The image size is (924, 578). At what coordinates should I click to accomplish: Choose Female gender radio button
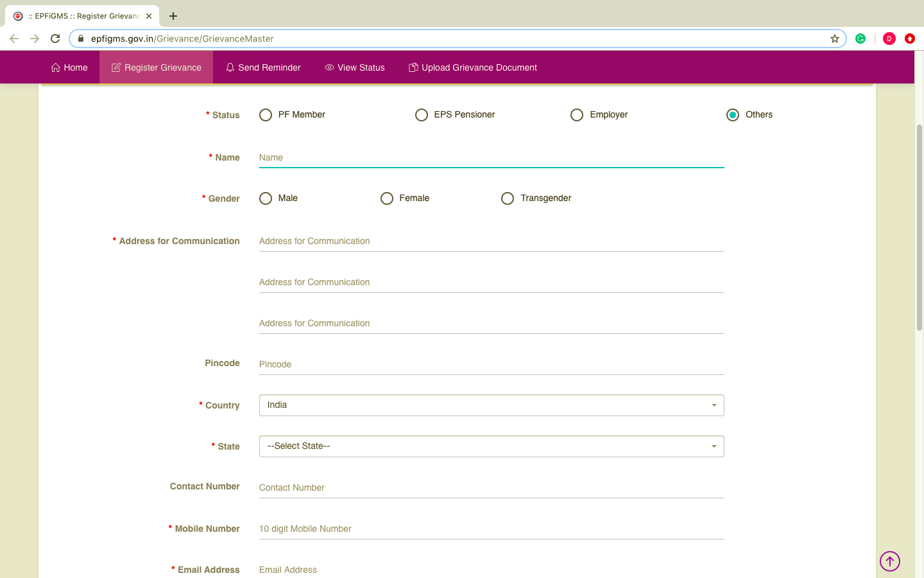387,198
